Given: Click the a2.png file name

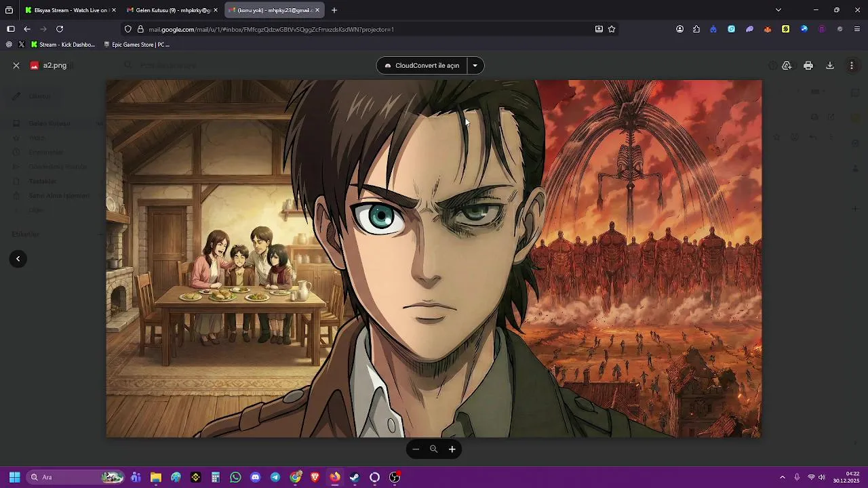Looking at the screenshot, I should (x=55, y=66).
